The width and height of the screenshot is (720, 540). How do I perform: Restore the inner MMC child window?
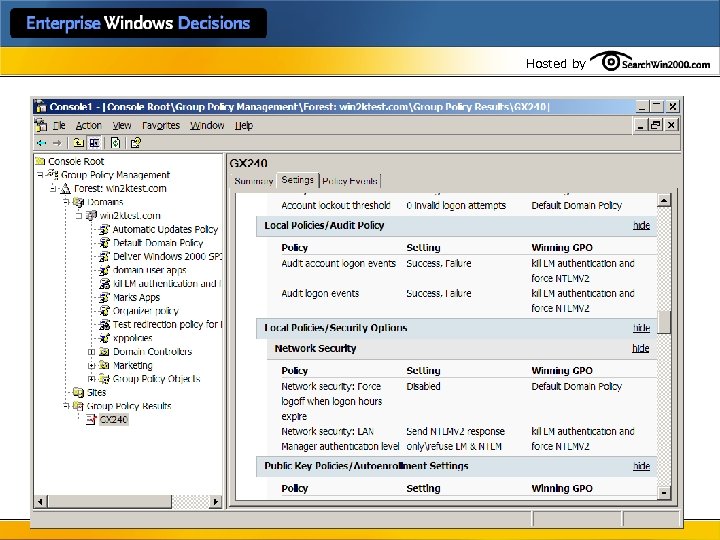coord(655,124)
